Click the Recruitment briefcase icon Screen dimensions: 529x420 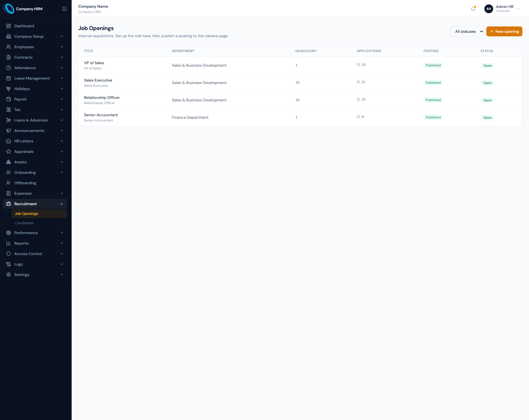(9, 204)
